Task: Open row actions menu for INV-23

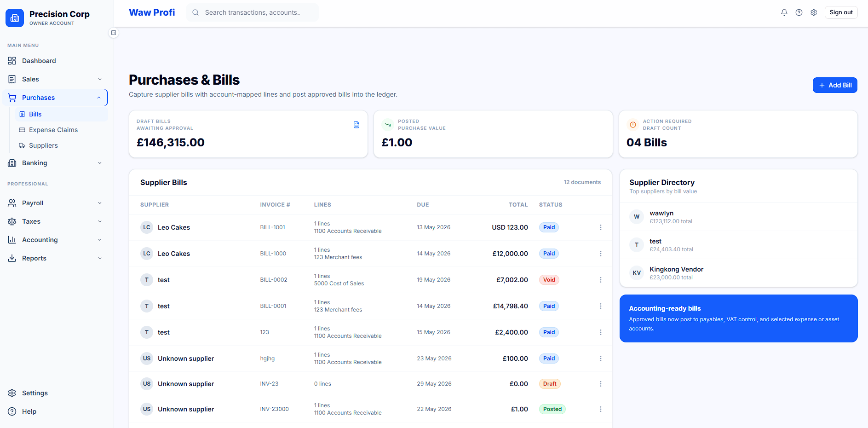Action: tap(600, 384)
